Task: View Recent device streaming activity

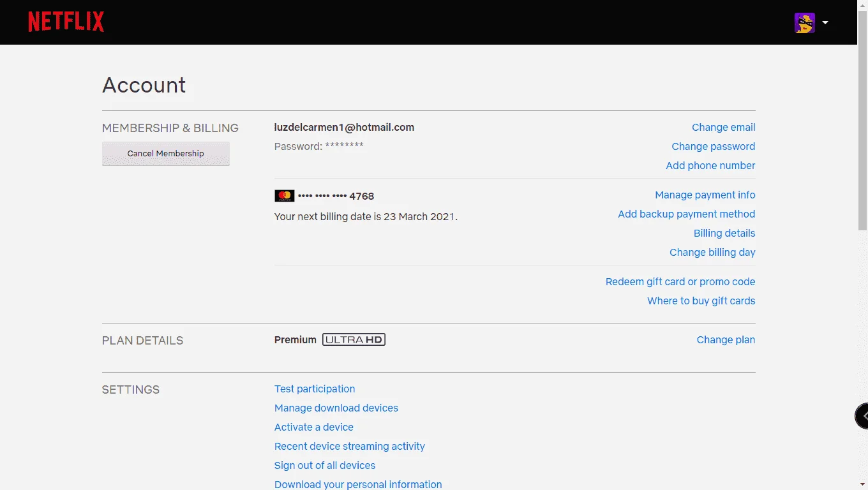Action: click(350, 447)
